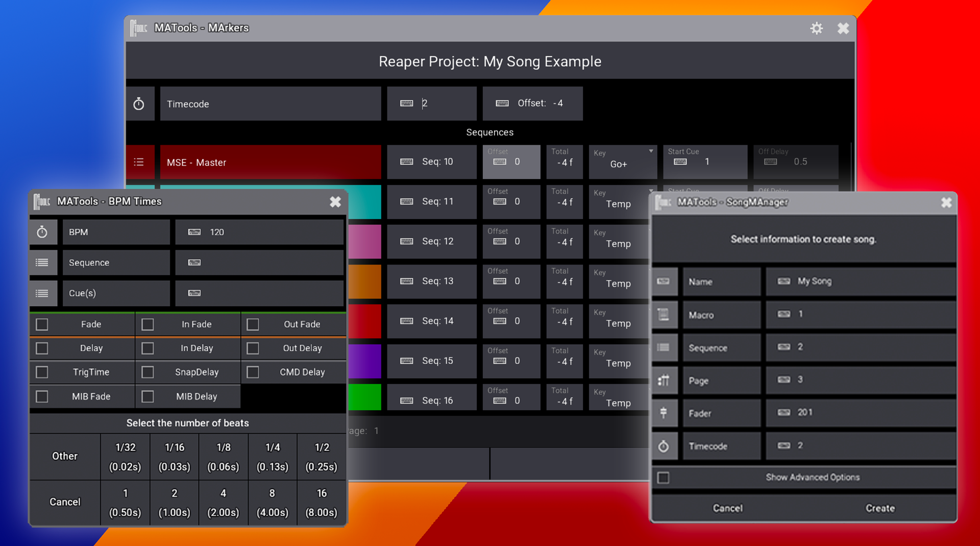Viewport: 980px width, 546px height.
Task: Click the stopwatch icon beside Timecode in MArkers
Action: (139, 104)
